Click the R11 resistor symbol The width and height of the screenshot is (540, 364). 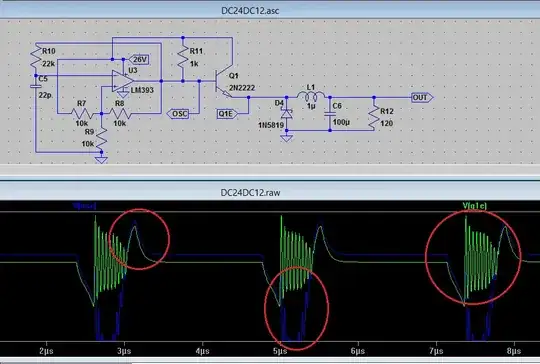pos(183,58)
